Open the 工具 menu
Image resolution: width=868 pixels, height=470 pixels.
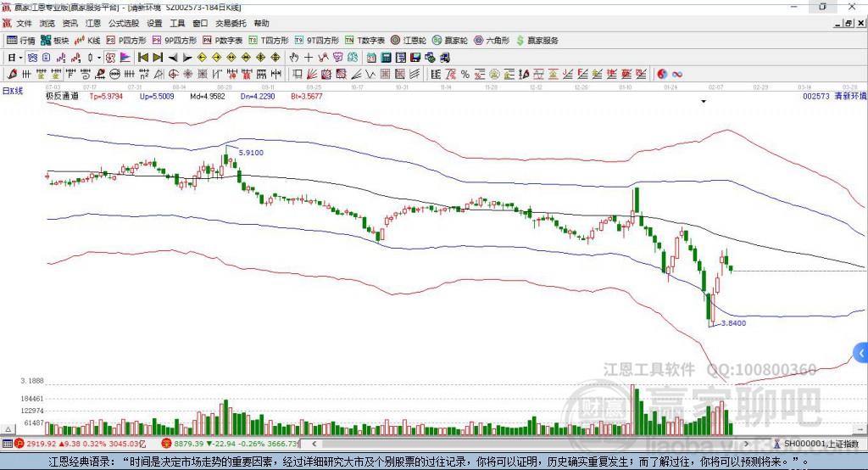(x=177, y=23)
